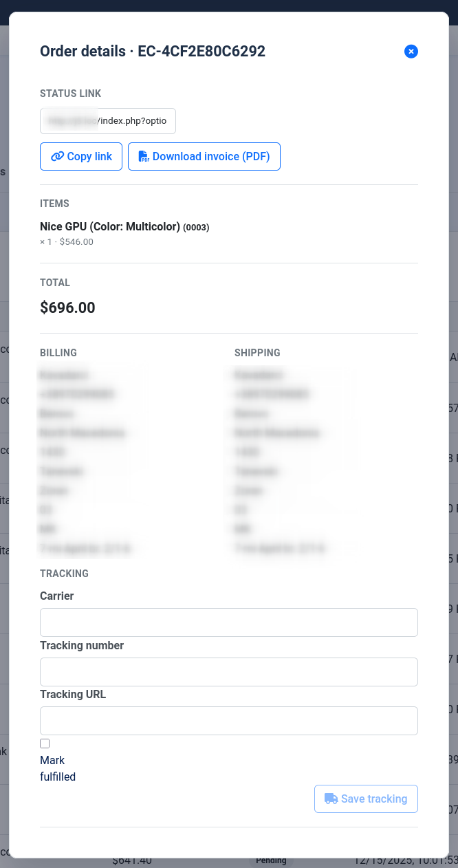Click the $696.00 total amount
The height and width of the screenshot is (868, 458).
pyautogui.click(x=67, y=307)
